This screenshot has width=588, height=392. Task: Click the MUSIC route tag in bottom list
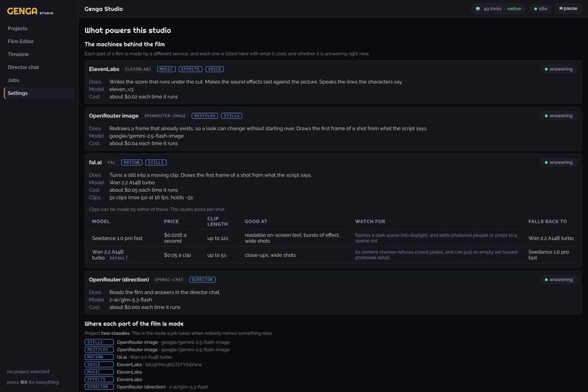(x=99, y=372)
